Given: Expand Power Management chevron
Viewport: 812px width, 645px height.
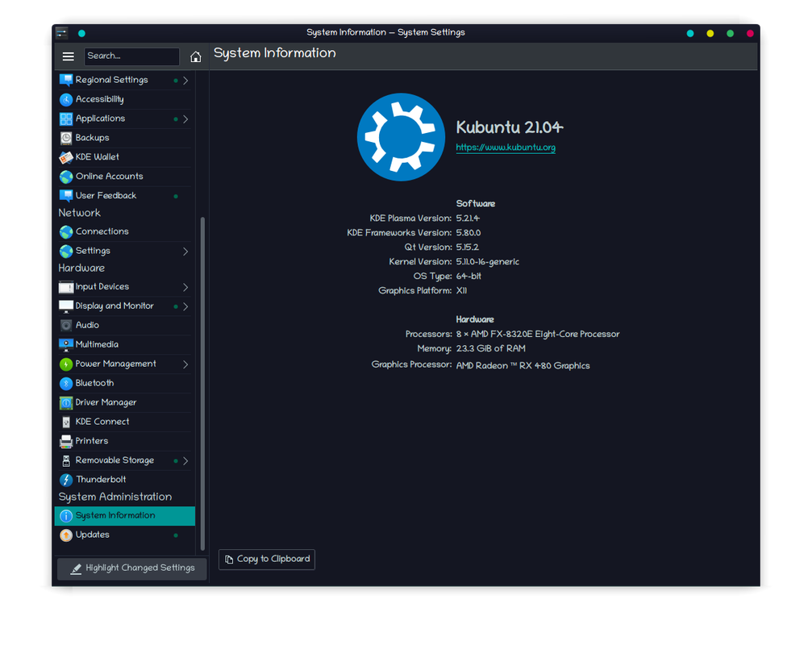Looking at the screenshot, I should click(x=185, y=364).
